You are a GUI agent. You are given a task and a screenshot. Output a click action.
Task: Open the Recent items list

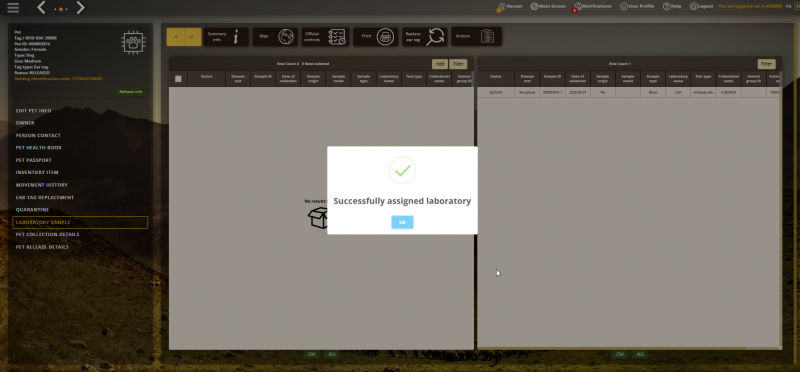pyautogui.click(x=510, y=7)
